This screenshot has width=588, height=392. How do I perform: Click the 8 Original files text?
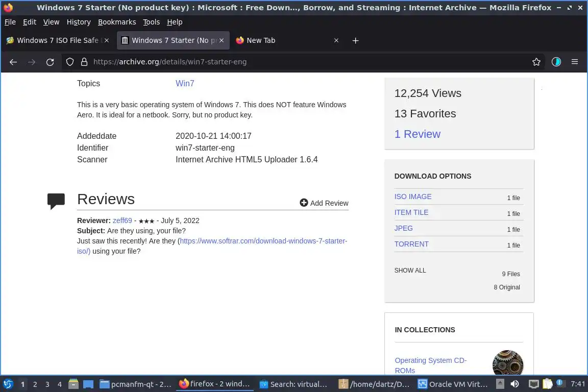[507, 287]
